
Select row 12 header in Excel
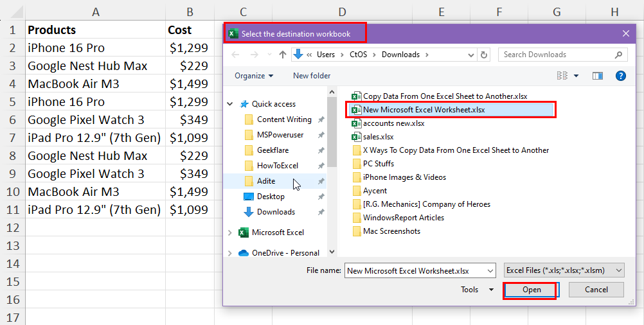(13, 228)
